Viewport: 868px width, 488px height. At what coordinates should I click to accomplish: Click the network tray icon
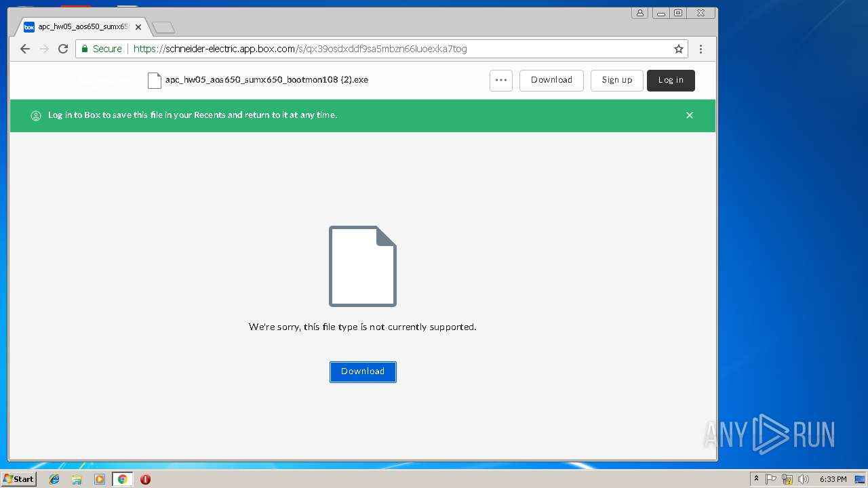787,479
